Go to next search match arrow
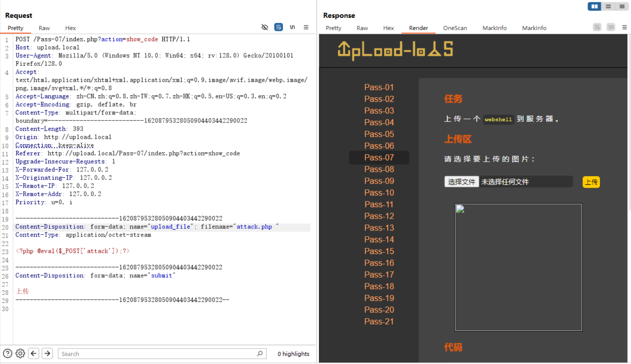631x364 pixels. [47, 353]
